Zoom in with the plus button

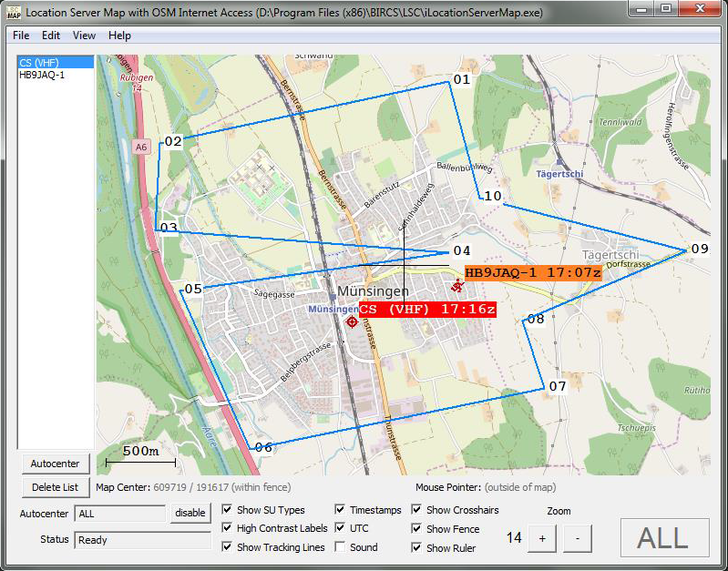(x=541, y=538)
